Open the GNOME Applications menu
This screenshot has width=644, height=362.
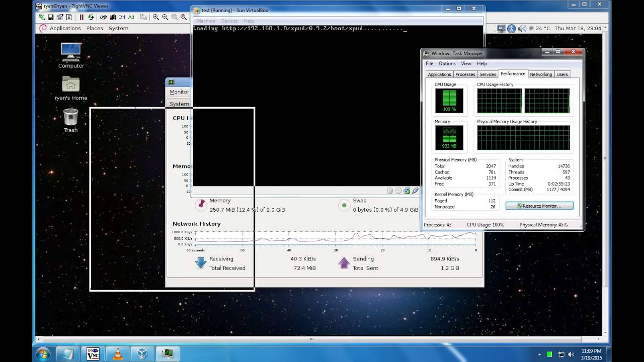(65, 28)
